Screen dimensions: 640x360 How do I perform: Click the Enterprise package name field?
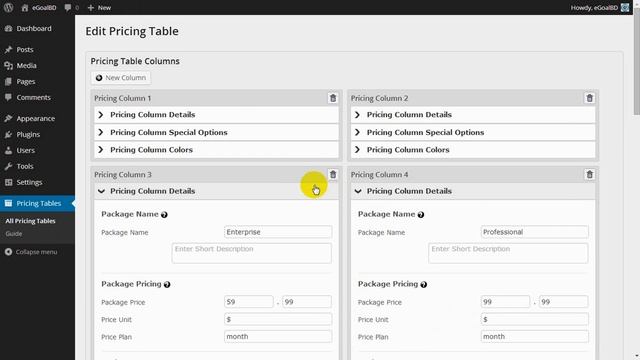point(278,232)
